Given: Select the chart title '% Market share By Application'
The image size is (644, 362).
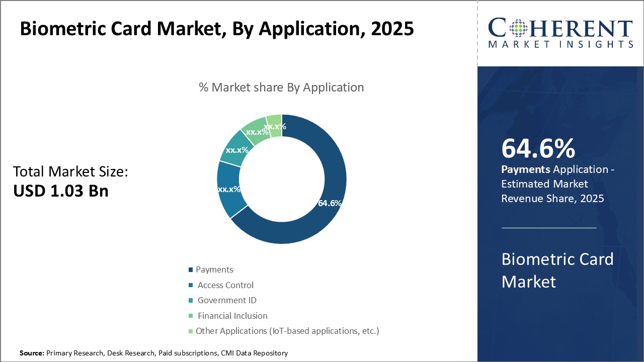Looking at the screenshot, I should tap(282, 87).
